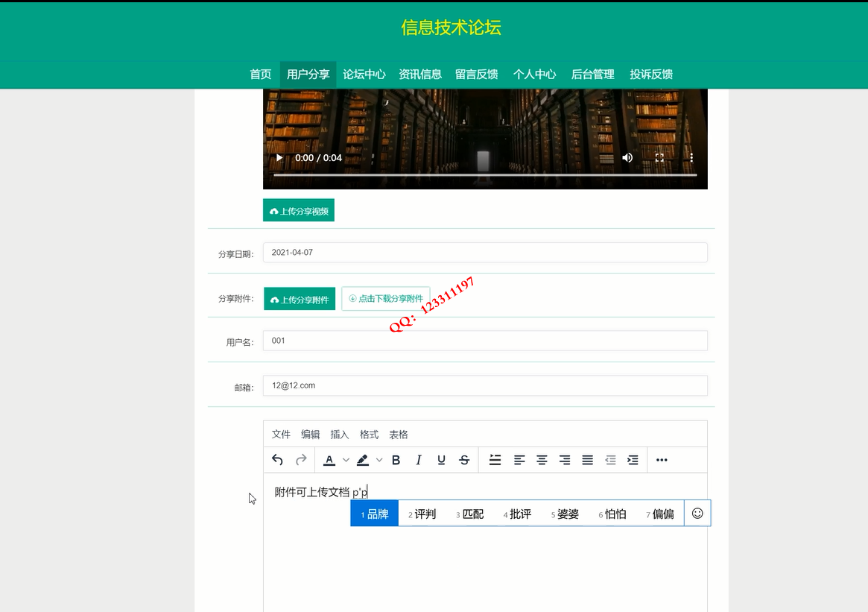
Task: Open the editor 编辑 menu
Action: pyautogui.click(x=311, y=435)
